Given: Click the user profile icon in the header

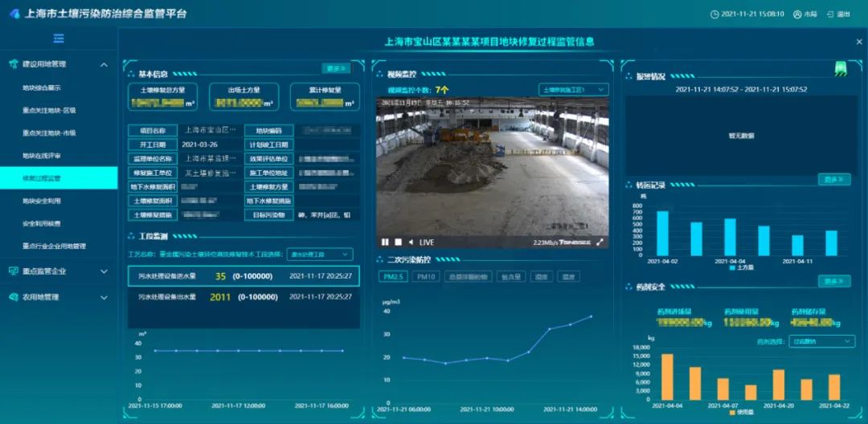Looking at the screenshot, I should pyautogui.click(x=797, y=14).
